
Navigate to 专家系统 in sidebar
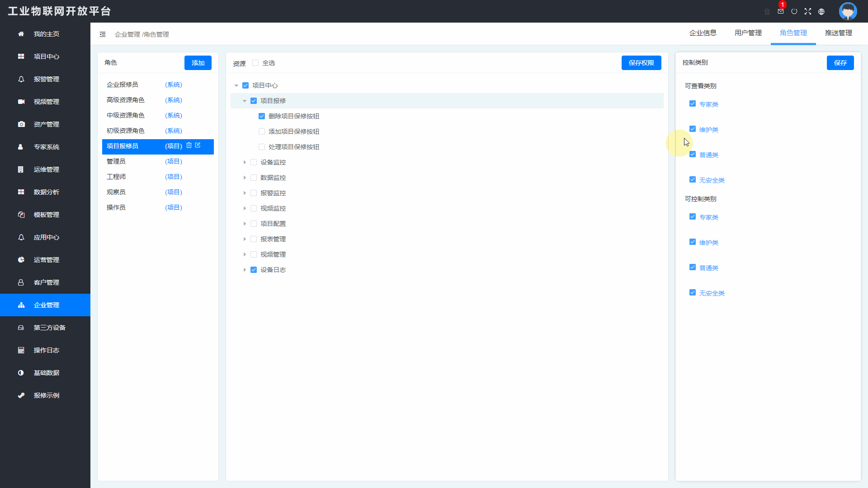46,147
